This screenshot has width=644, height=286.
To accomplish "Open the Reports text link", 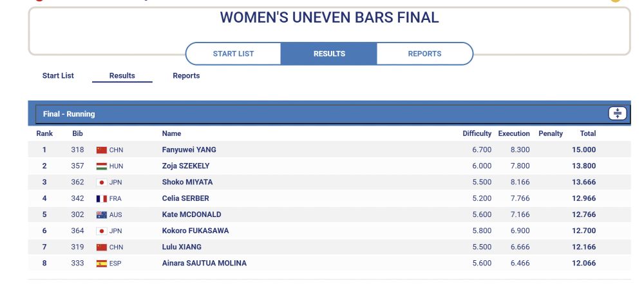I will pos(186,75).
